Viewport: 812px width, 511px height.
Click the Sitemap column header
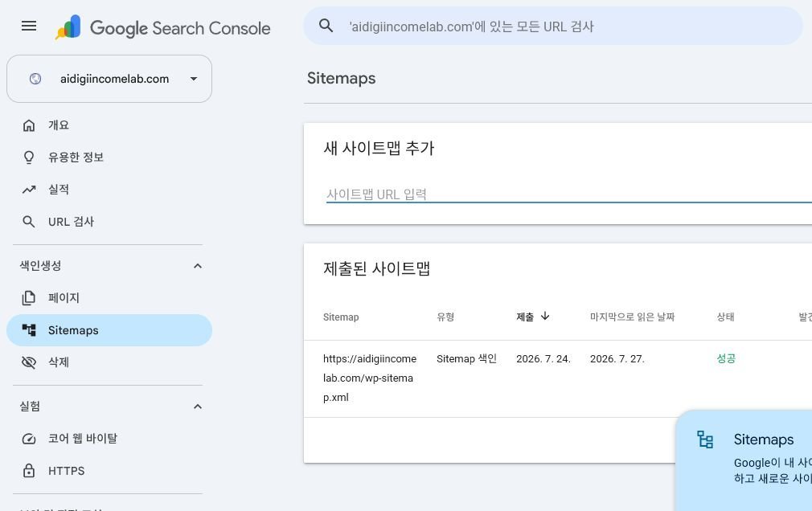341,317
